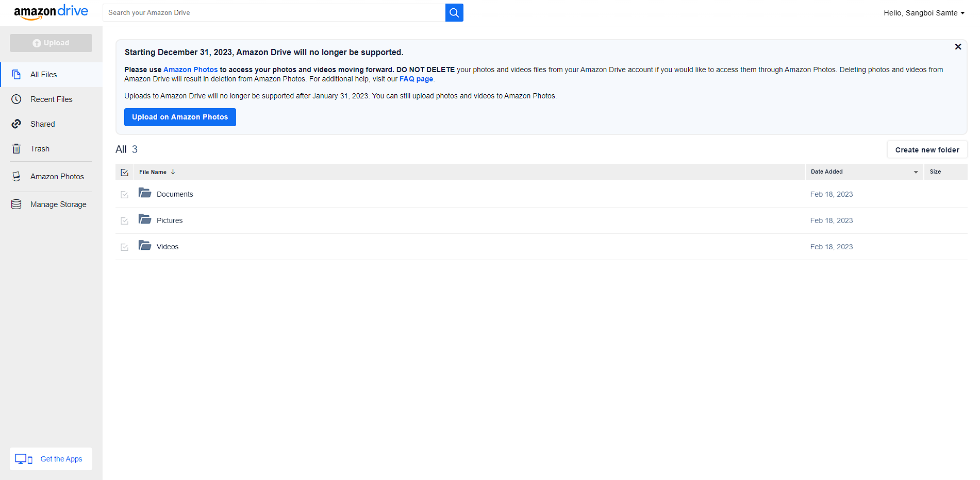Open the Hello, Sangboi Samte account dropdown
This screenshot has width=980, height=480.
924,13
